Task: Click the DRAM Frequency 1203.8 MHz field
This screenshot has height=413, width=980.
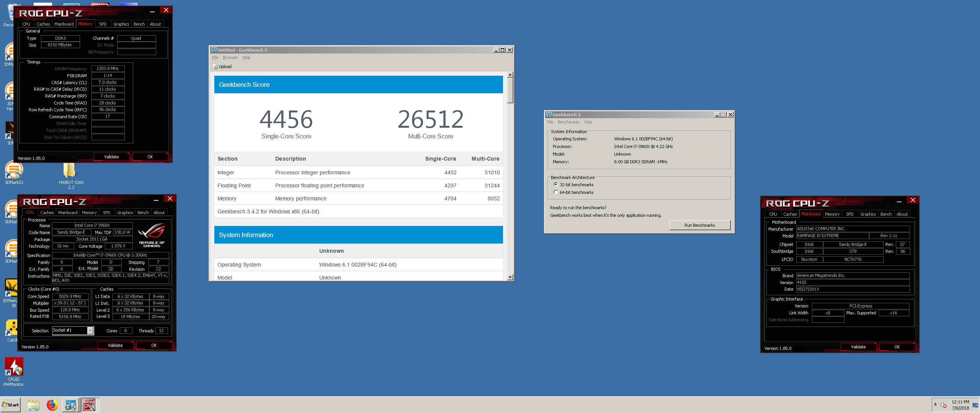Action: [108, 69]
